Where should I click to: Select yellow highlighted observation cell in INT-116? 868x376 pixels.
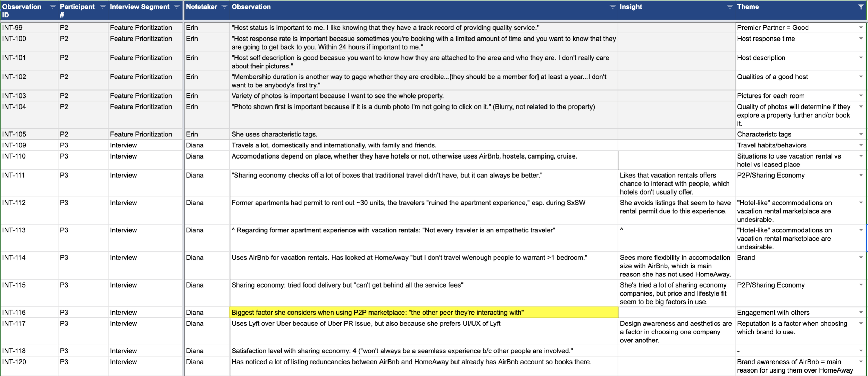point(424,313)
